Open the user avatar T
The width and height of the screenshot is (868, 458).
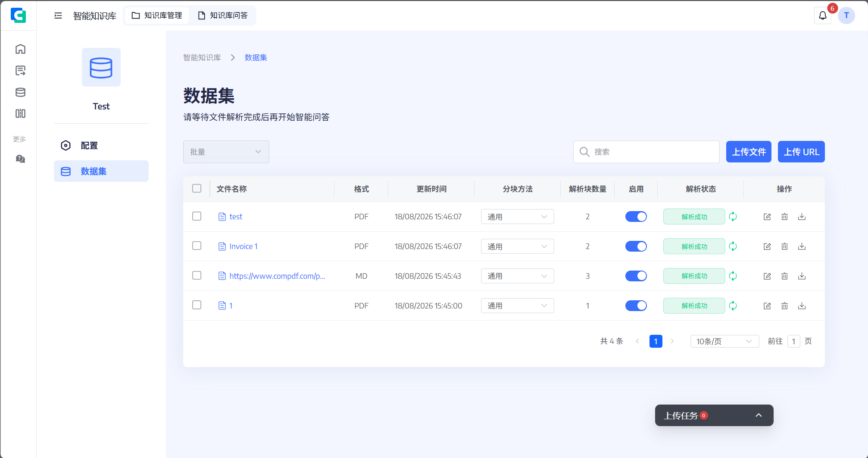[846, 16]
